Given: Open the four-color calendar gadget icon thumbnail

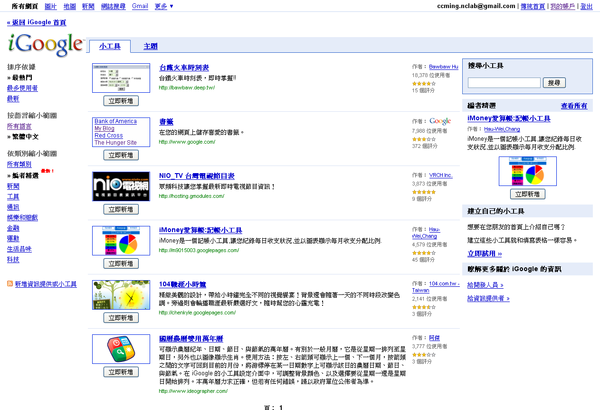Looking at the screenshot, I should point(121,349).
